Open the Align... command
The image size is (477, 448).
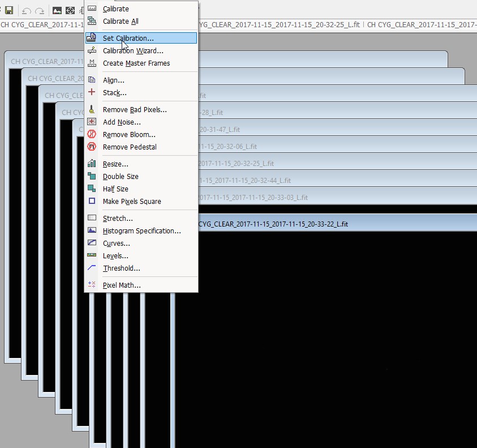[x=141, y=80]
